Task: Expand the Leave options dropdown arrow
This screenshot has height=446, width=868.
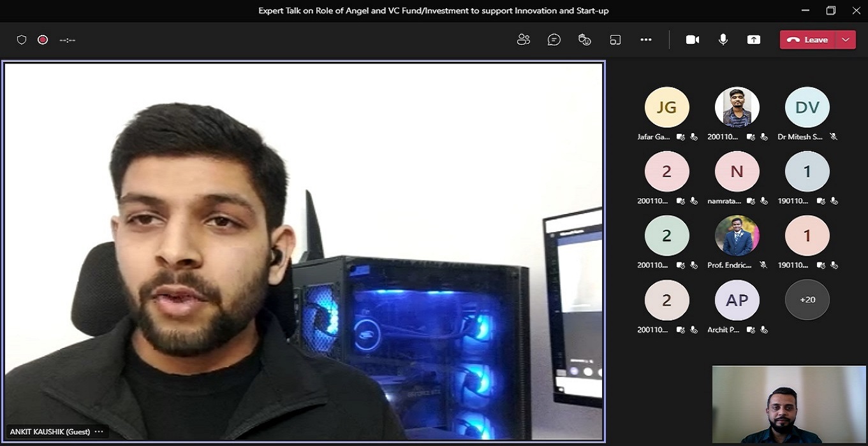Action: coord(846,40)
